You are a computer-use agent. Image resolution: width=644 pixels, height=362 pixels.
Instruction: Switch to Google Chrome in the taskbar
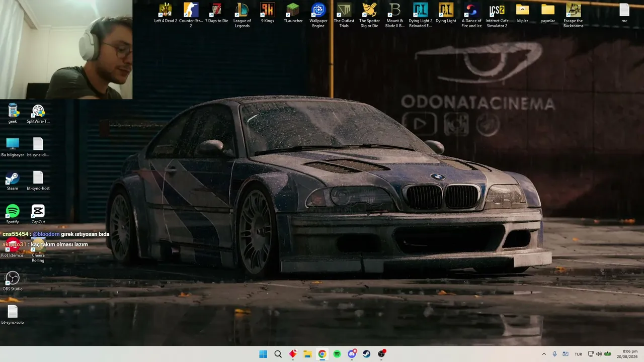[x=322, y=354]
